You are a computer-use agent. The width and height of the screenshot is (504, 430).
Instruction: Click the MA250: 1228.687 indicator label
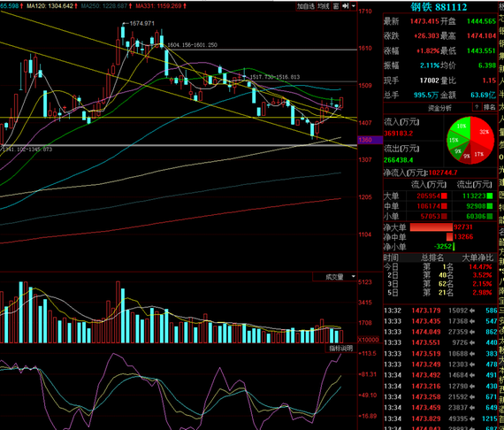(104, 6)
